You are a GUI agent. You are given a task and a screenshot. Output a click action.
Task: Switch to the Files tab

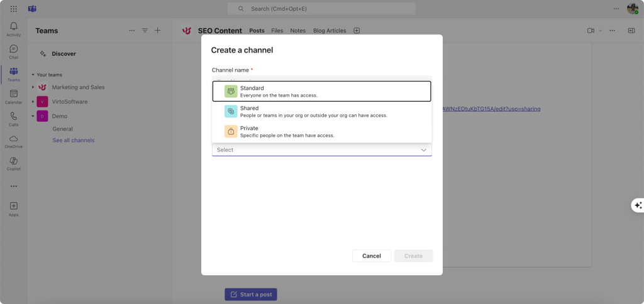pyautogui.click(x=277, y=31)
